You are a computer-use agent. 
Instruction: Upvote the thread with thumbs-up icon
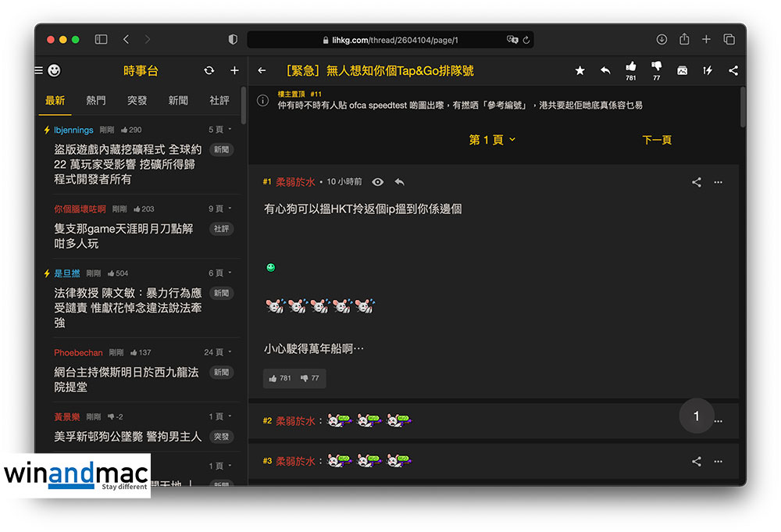point(630,67)
